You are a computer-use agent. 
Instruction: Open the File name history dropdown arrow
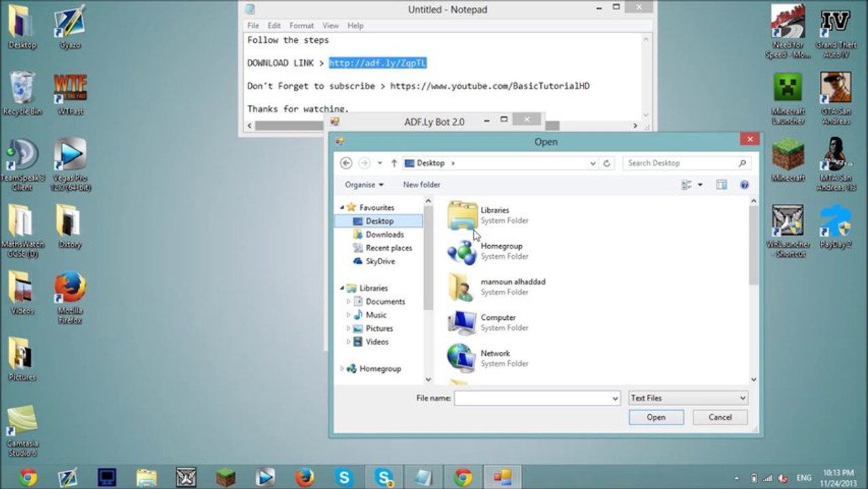point(615,399)
